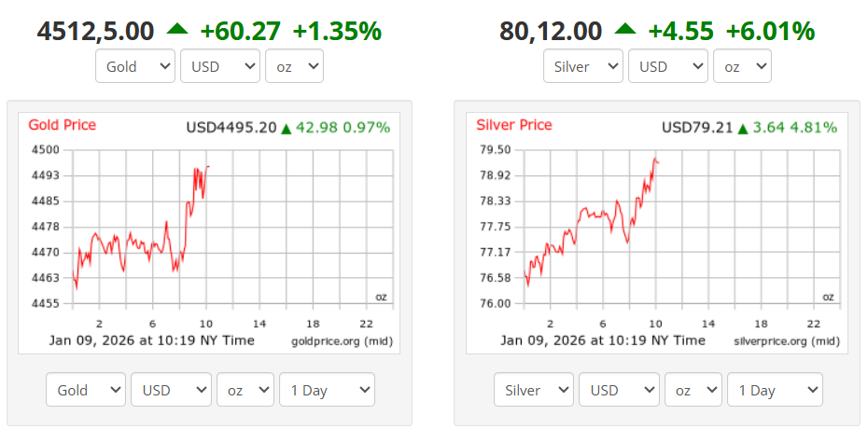
Task: Click the goldprice.org (mid) label on the gold chart
Action: [342, 341]
